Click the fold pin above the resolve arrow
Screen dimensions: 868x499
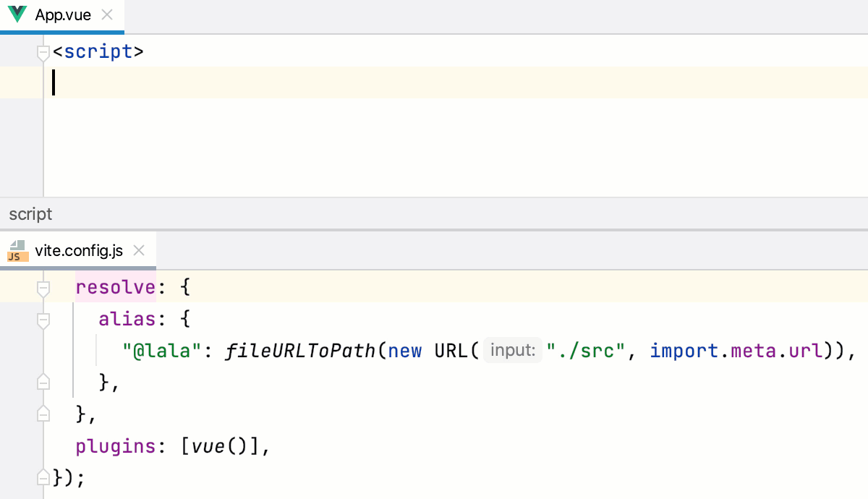point(42,275)
